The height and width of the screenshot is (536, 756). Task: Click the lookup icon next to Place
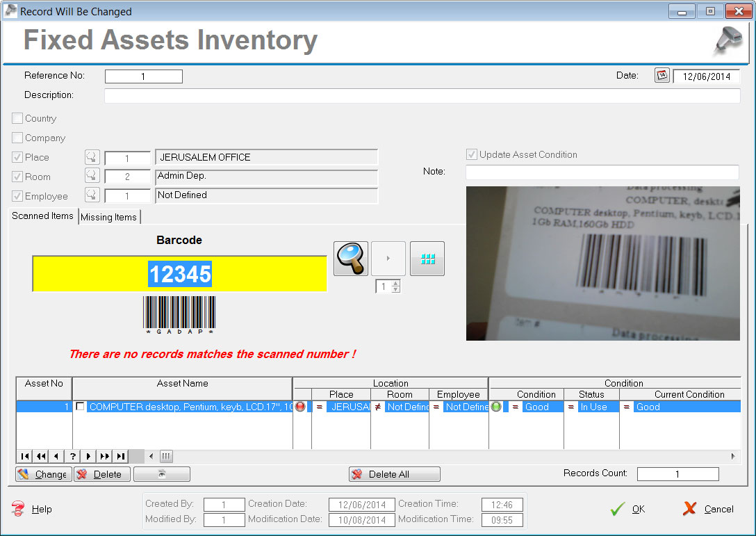click(92, 158)
